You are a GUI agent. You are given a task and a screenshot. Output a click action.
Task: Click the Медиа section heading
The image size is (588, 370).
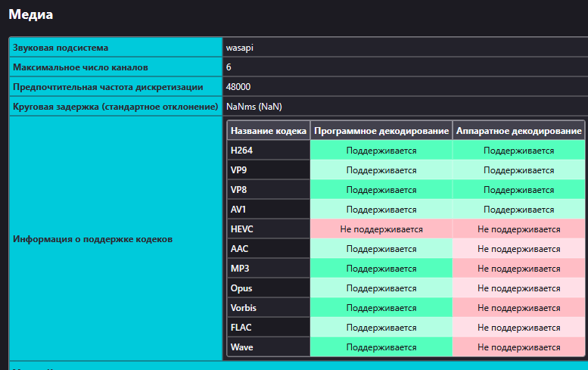point(31,14)
